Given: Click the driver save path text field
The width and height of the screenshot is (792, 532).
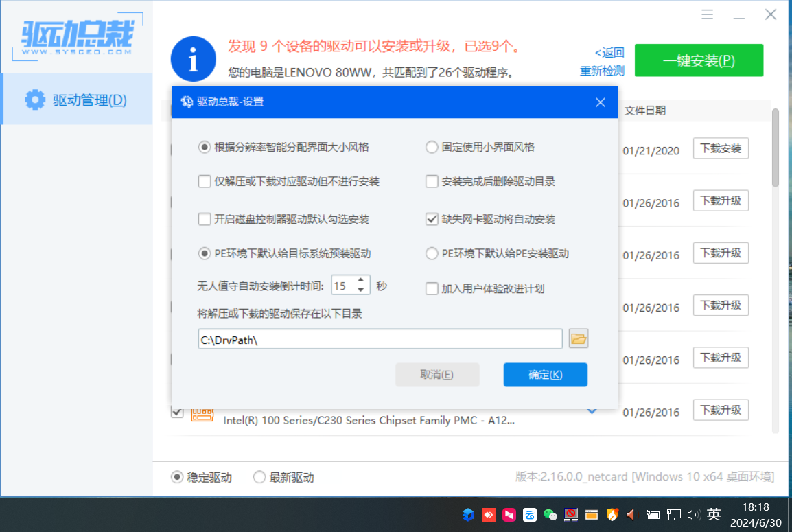Looking at the screenshot, I should 380,339.
